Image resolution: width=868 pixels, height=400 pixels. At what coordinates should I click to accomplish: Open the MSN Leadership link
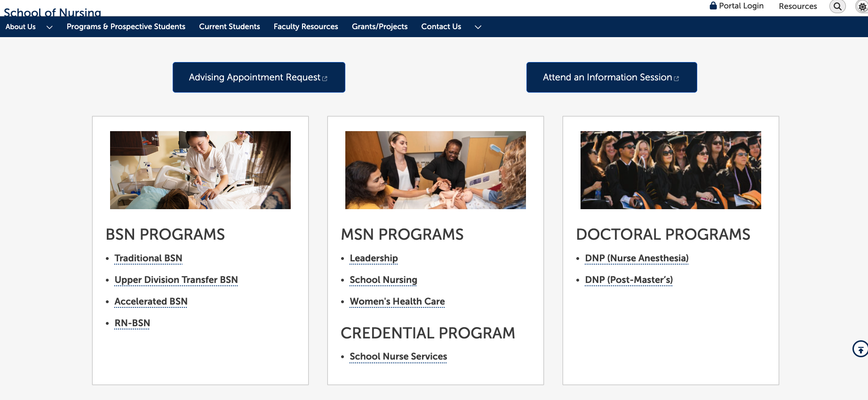(x=374, y=258)
